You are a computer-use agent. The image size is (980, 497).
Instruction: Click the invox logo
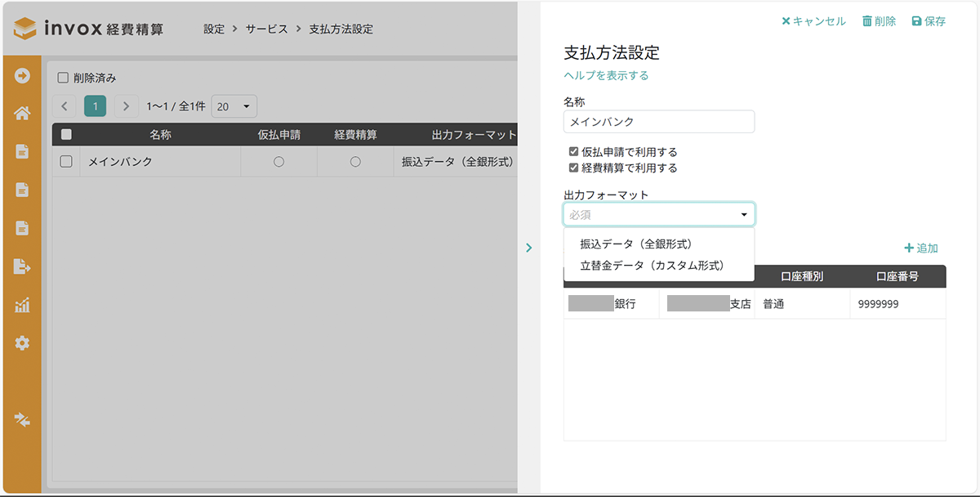click(89, 29)
